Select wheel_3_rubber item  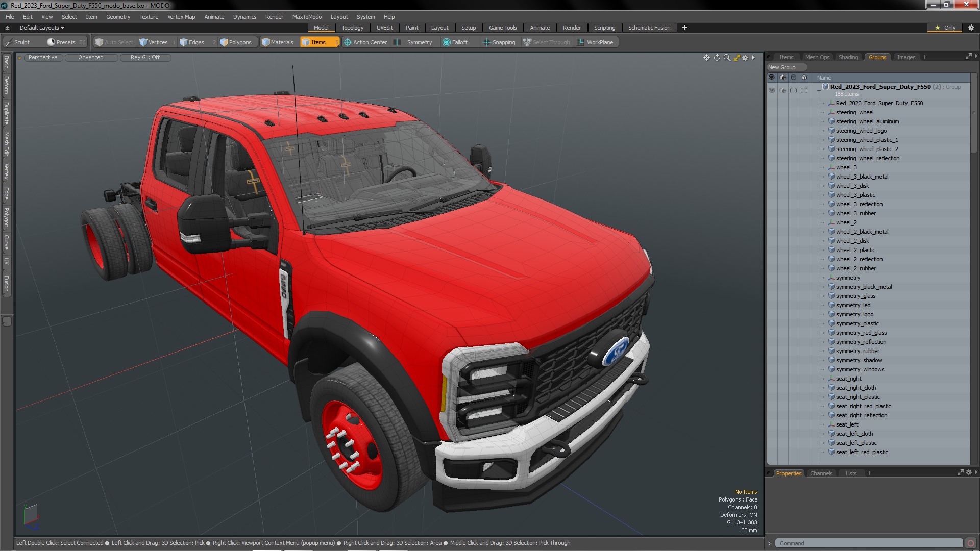click(855, 213)
